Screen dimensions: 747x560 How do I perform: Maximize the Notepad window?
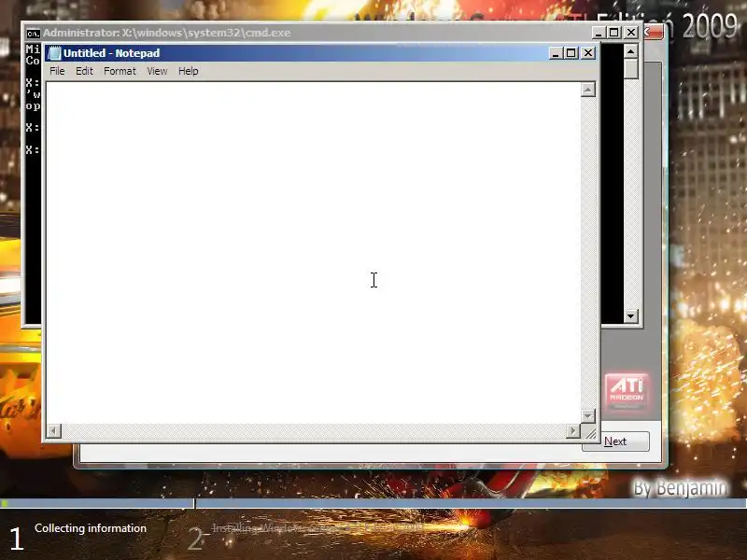pyautogui.click(x=571, y=53)
